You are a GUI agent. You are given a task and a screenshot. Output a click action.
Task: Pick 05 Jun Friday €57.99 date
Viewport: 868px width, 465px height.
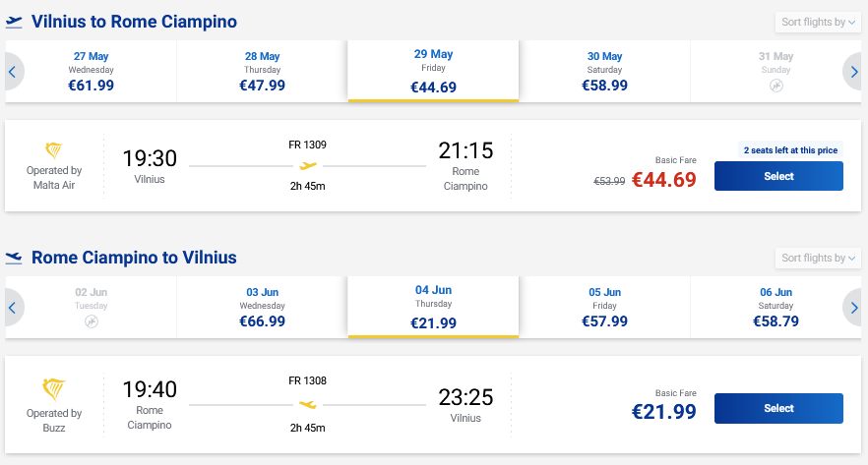click(x=605, y=308)
